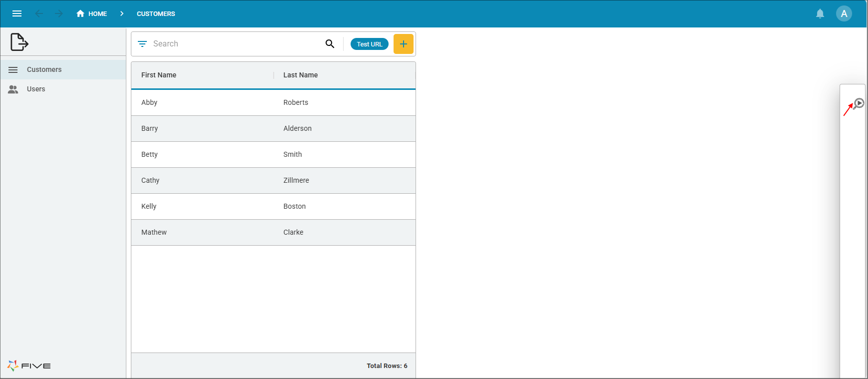
Task: Click the CUSTOMERS breadcrumb
Action: pos(156,13)
